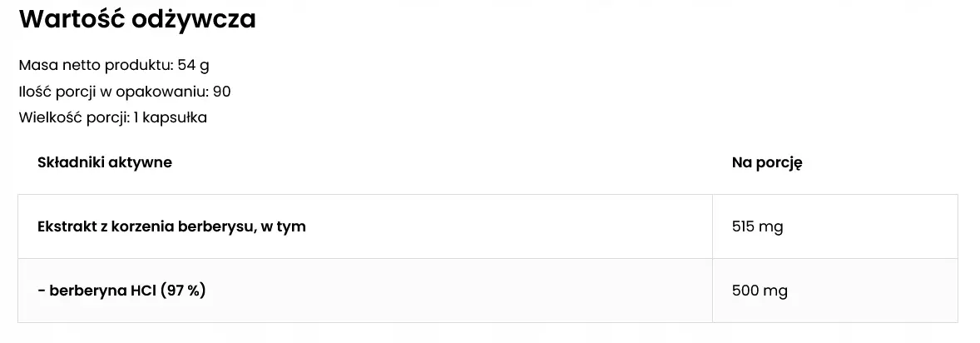The width and height of the screenshot is (980, 343).
Task: Select the "Ilość porcji w opakowaniu" label
Action: [x=112, y=91]
